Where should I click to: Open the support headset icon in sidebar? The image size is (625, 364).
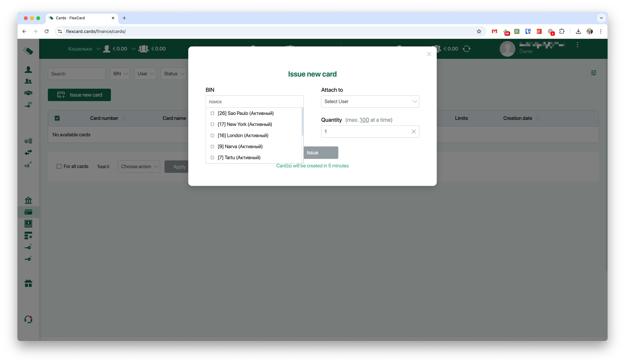coord(28,319)
